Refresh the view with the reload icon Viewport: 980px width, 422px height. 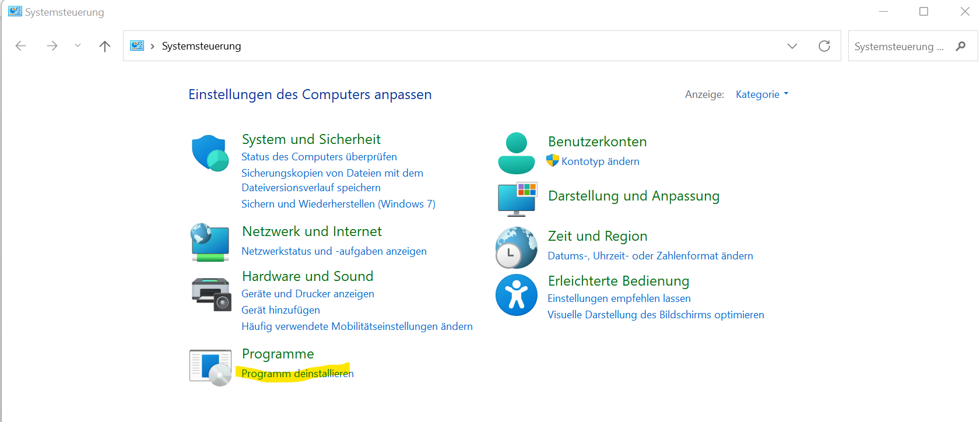point(824,46)
